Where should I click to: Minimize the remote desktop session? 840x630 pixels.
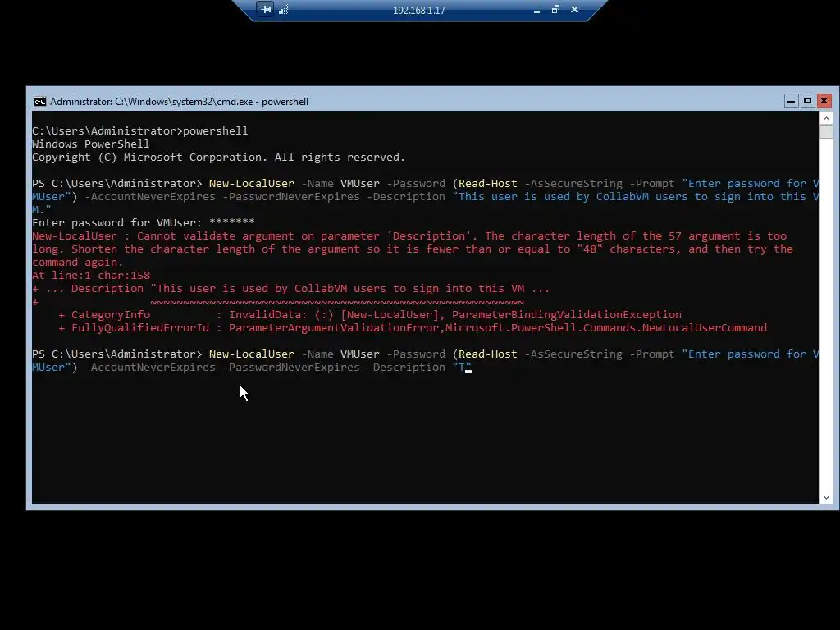coord(536,10)
